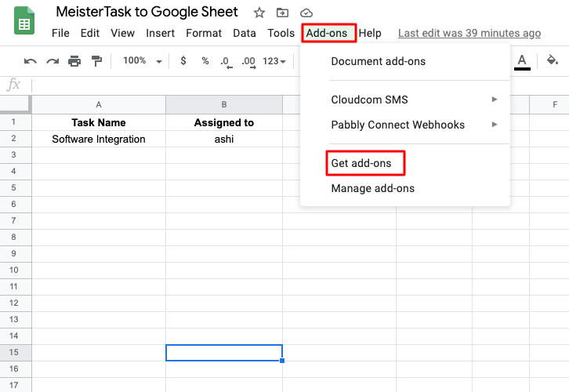Click the undo arrow icon
Screen dimensions: 569x392
(31, 61)
